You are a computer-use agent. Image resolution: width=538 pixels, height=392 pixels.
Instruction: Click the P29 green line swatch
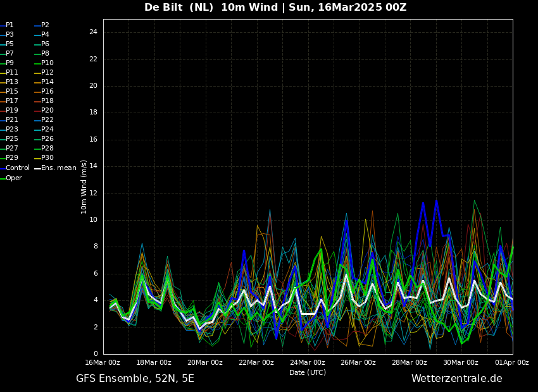pyautogui.click(x=3, y=158)
